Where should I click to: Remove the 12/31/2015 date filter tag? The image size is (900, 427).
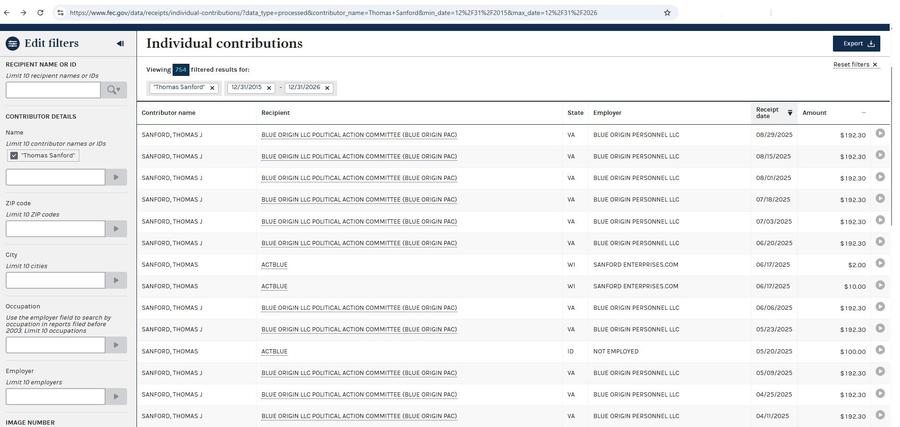(x=268, y=88)
